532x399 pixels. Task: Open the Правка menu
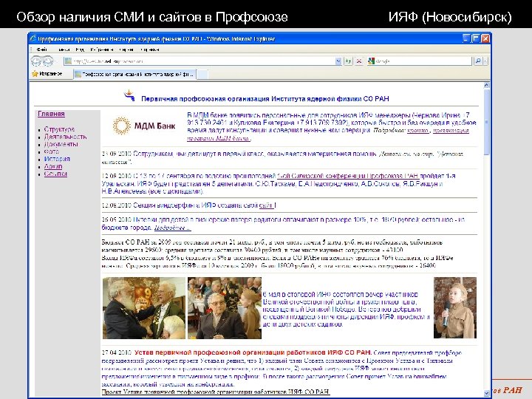click(x=64, y=50)
